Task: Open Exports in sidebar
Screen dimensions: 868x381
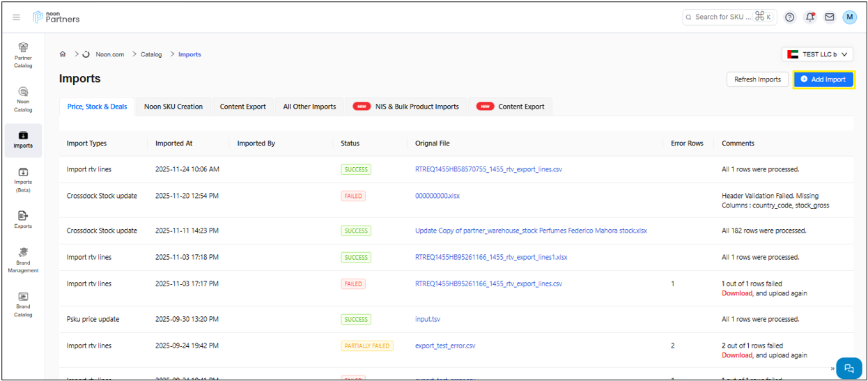Action: coord(23,219)
